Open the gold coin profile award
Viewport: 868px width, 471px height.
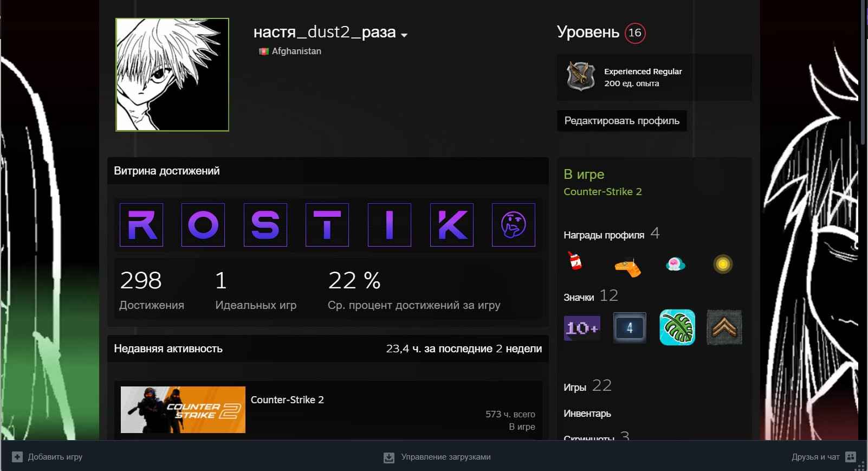click(723, 264)
